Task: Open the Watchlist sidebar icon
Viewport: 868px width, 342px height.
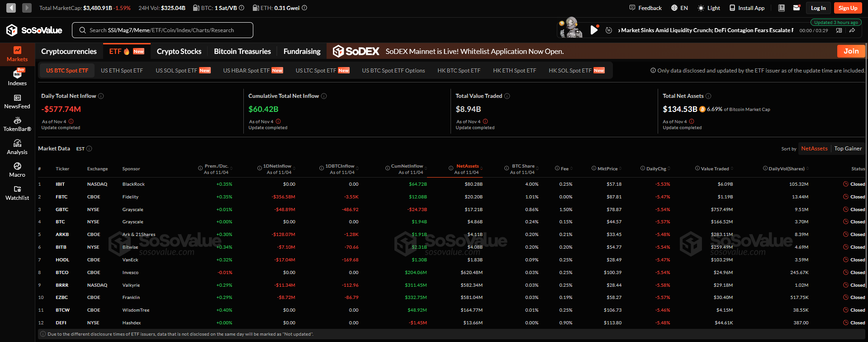Action: point(17,193)
